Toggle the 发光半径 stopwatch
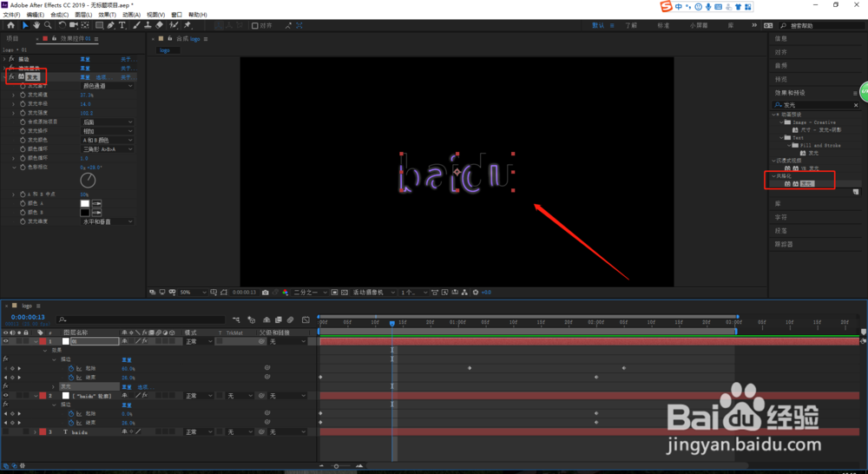 [x=23, y=104]
